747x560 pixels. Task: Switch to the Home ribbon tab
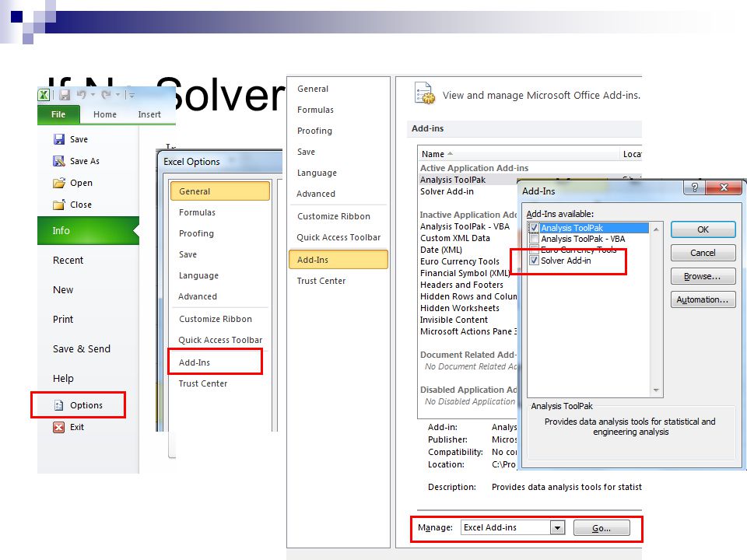coord(105,114)
